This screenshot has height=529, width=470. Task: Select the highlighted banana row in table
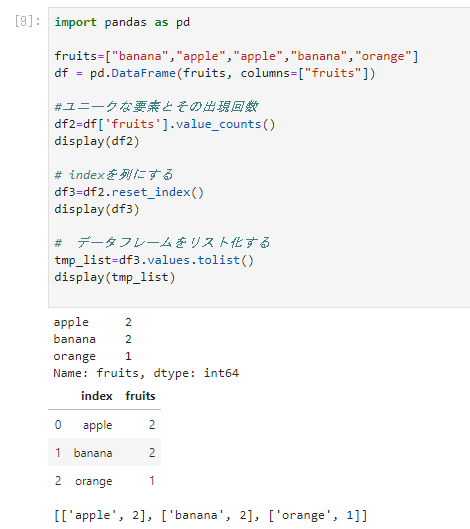tap(105, 452)
